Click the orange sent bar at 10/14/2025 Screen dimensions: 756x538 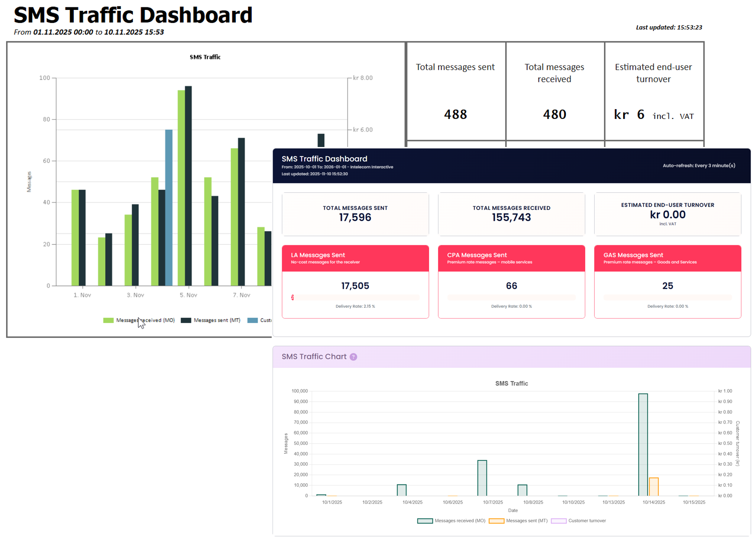653,487
